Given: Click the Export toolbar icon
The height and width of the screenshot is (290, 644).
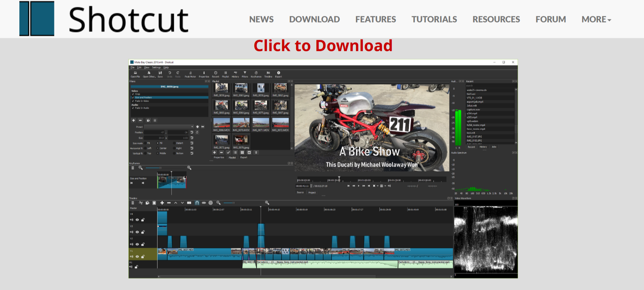Looking at the screenshot, I should (x=279, y=74).
